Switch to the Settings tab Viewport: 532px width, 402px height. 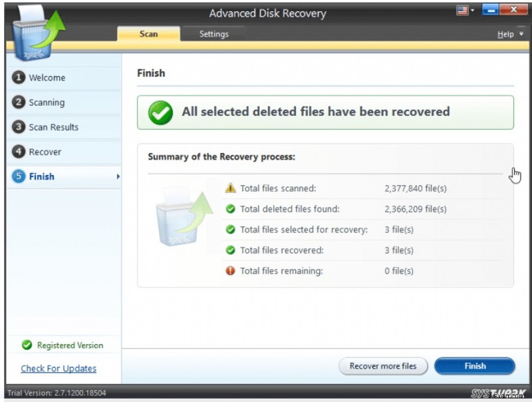[213, 33]
